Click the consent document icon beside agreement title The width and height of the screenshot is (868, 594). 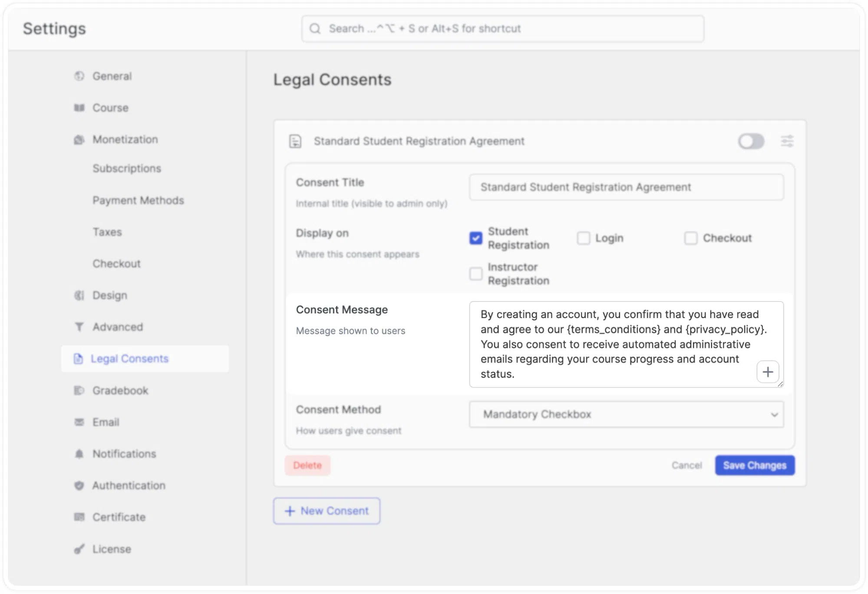(x=295, y=141)
